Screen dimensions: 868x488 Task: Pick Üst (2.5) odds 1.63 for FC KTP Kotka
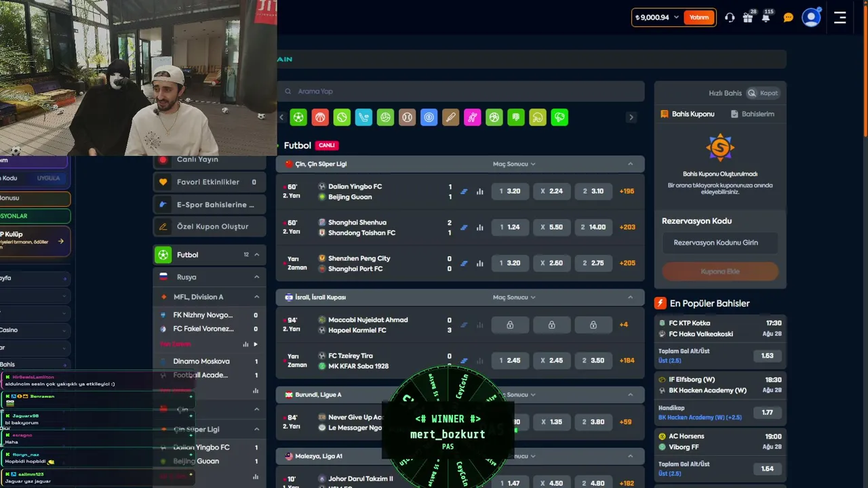pos(767,356)
